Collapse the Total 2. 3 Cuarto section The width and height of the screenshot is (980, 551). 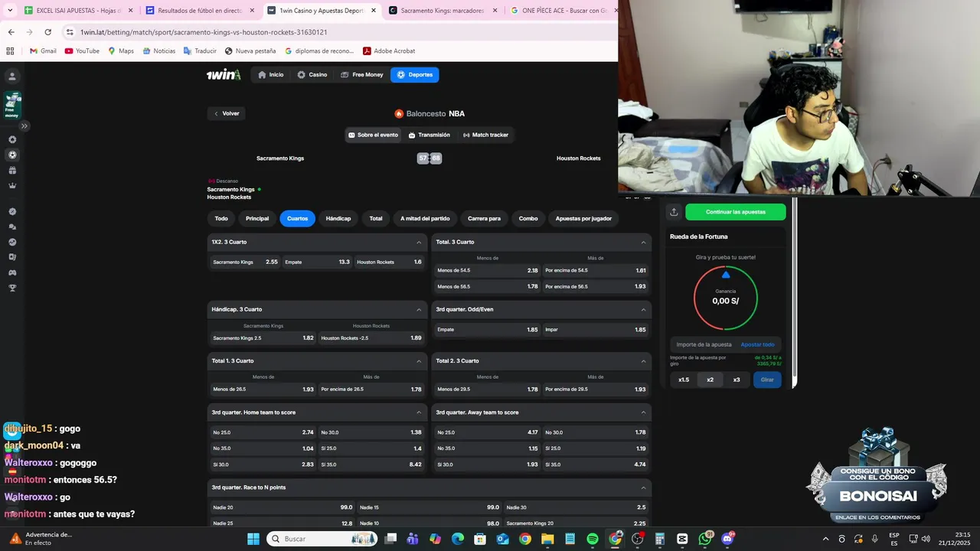(x=643, y=360)
